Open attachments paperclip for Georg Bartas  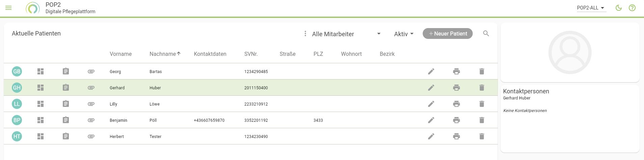tap(91, 71)
